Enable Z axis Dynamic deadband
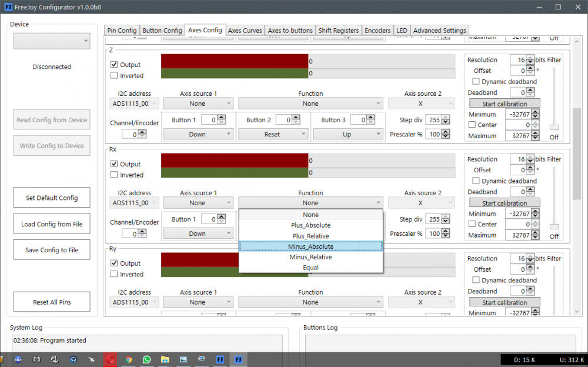The width and height of the screenshot is (588, 367). [x=476, y=81]
